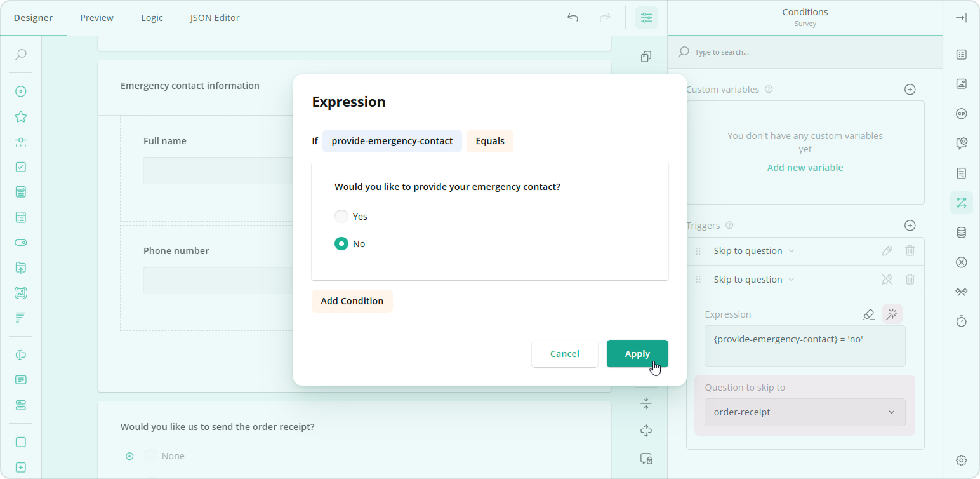The height and width of the screenshot is (479, 980).
Task: Select the Image Picker question type icon
Action: tap(20, 292)
